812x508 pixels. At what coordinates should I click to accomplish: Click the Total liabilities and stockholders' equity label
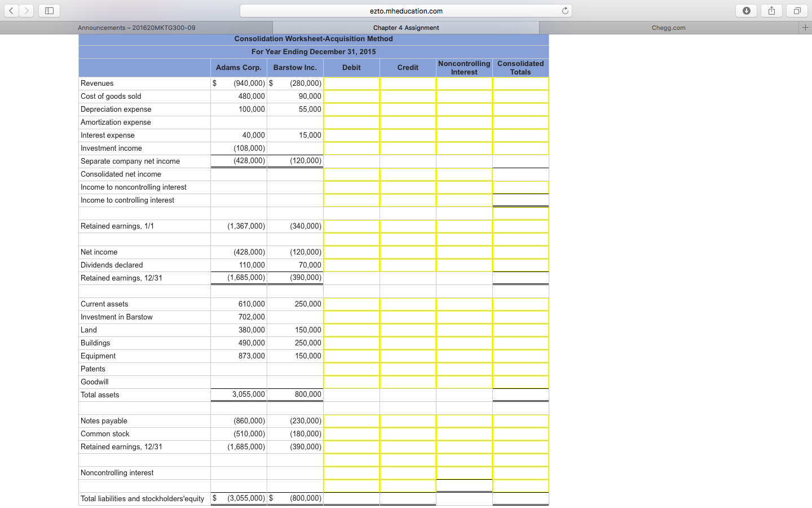pos(142,499)
